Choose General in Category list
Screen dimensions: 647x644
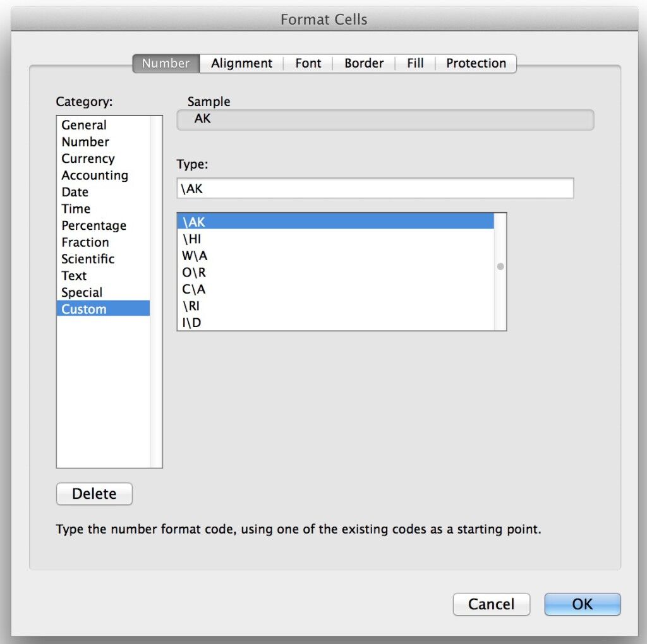tap(84, 125)
